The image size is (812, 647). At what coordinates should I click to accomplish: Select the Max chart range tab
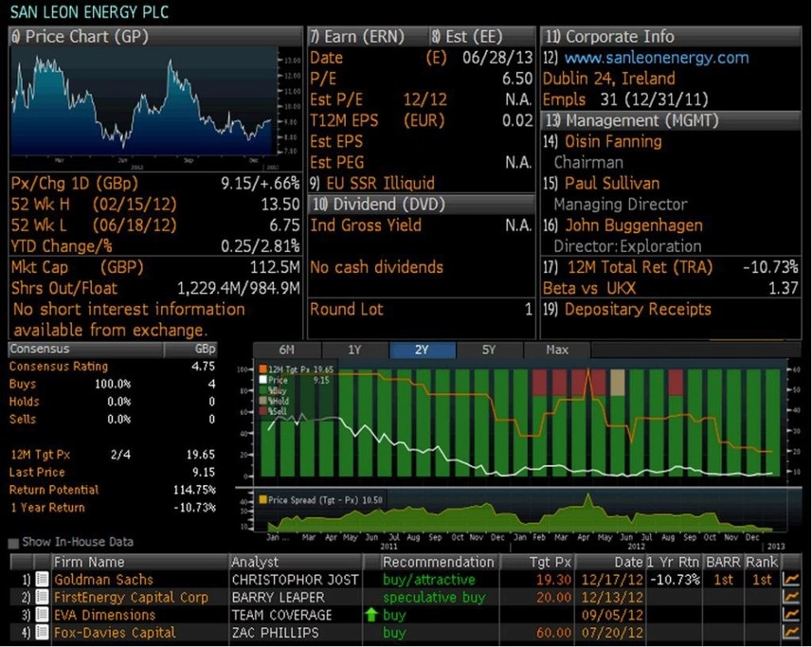click(x=557, y=350)
